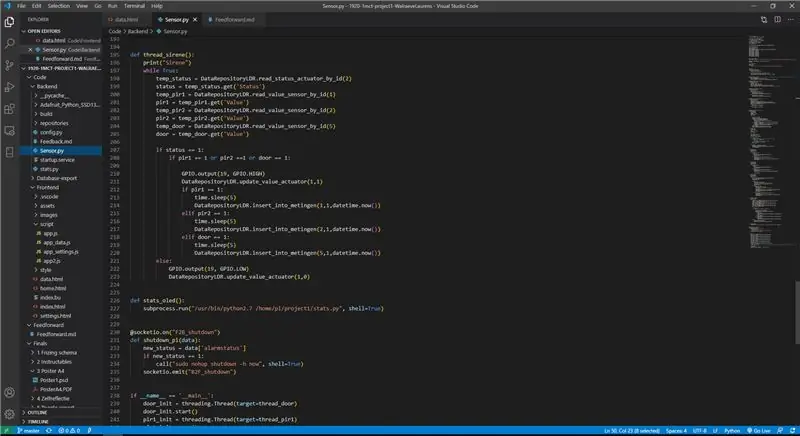
Task: Click the UTF-8 encoding indicator
Action: pyautogui.click(x=699, y=431)
